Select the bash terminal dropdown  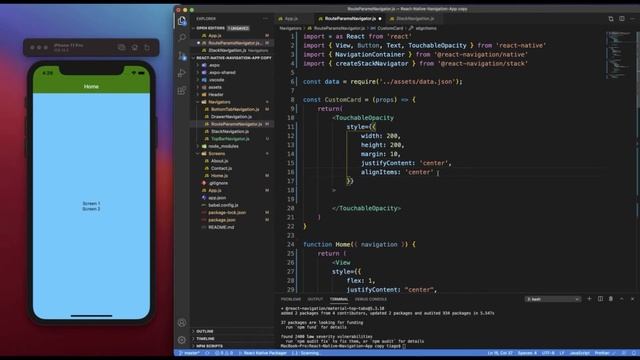[x=553, y=299]
